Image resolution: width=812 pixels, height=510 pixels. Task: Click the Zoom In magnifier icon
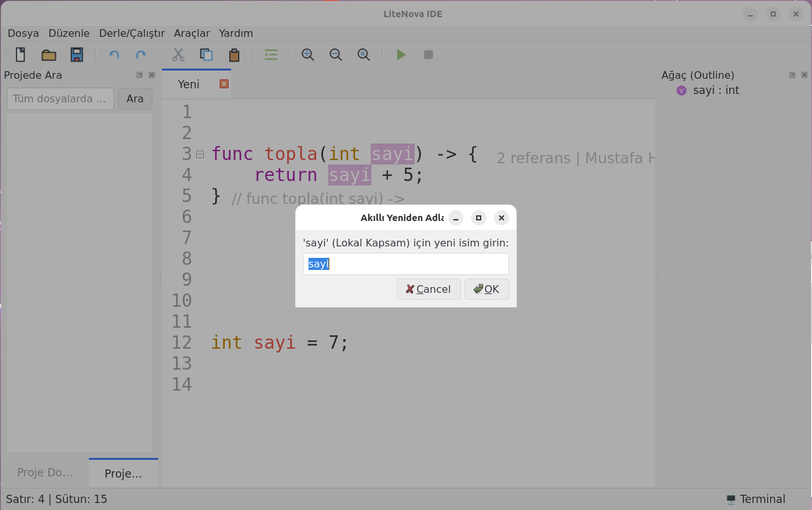click(308, 55)
